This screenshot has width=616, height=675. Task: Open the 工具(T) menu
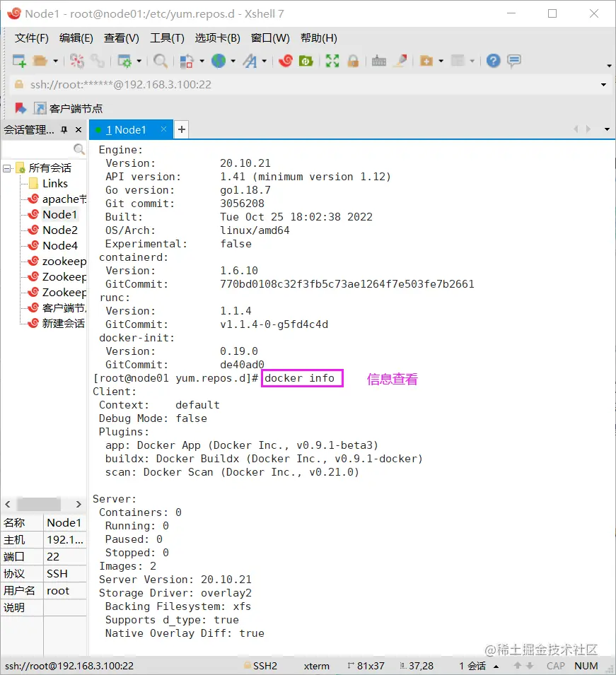click(x=167, y=38)
